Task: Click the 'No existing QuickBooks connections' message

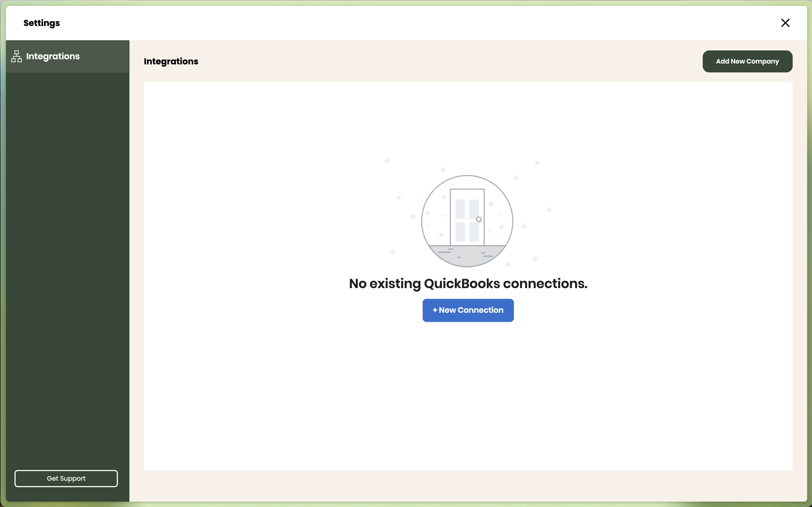Action: click(468, 284)
